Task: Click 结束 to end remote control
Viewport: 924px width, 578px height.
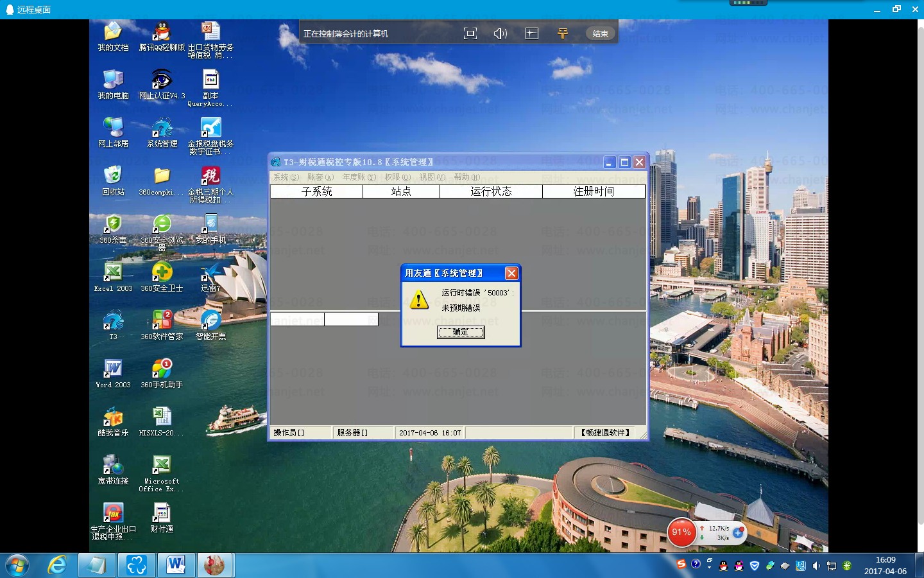Action: click(x=601, y=33)
